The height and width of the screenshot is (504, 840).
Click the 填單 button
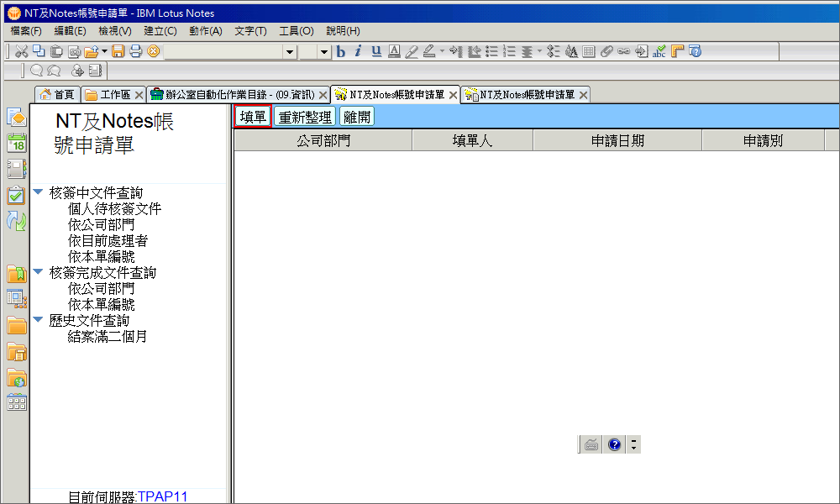253,116
